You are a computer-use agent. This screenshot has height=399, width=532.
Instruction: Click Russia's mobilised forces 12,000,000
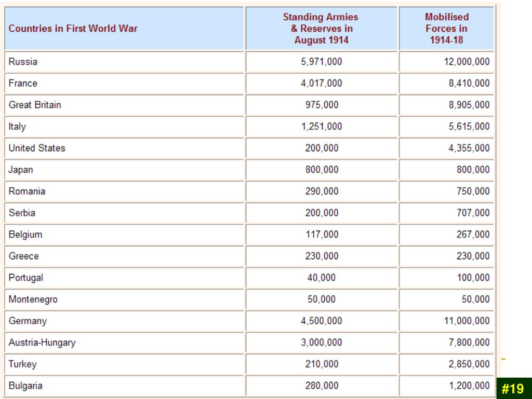pyautogui.click(x=467, y=62)
